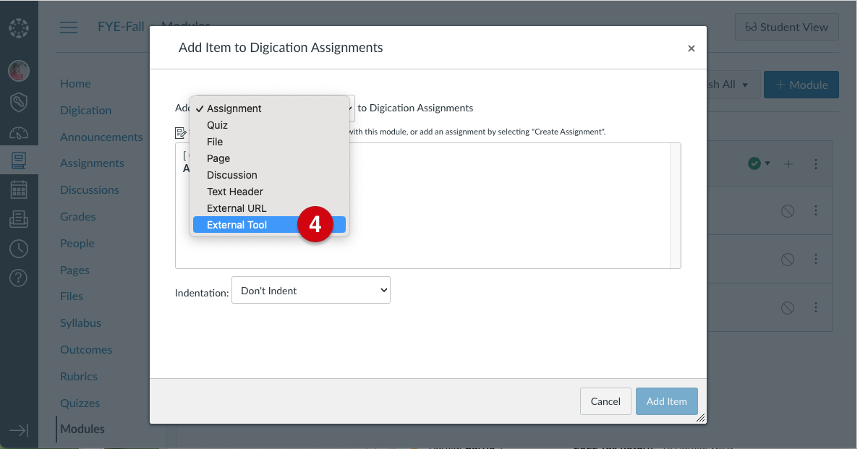Open the Inbox icon in global navigation

(x=19, y=218)
